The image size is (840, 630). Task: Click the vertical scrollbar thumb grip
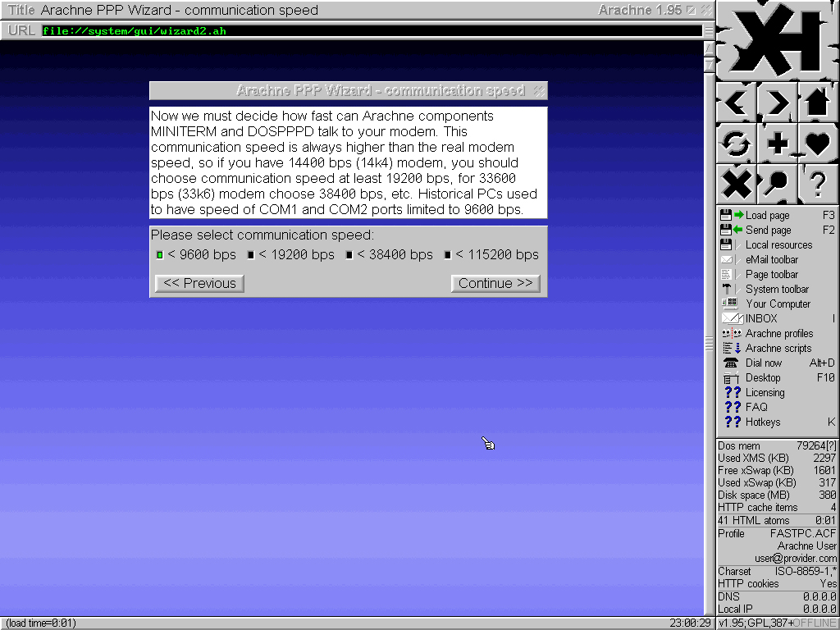coord(709,344)
